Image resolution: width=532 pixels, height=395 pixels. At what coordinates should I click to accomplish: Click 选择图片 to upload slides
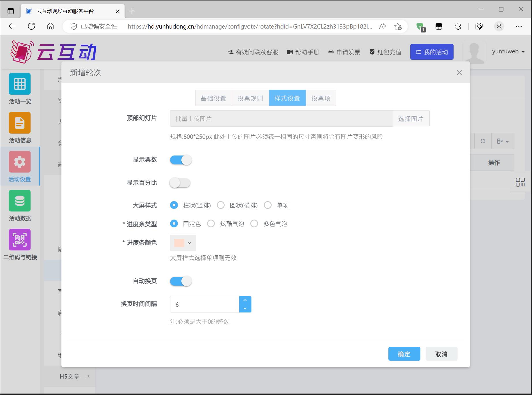[411, 119]
